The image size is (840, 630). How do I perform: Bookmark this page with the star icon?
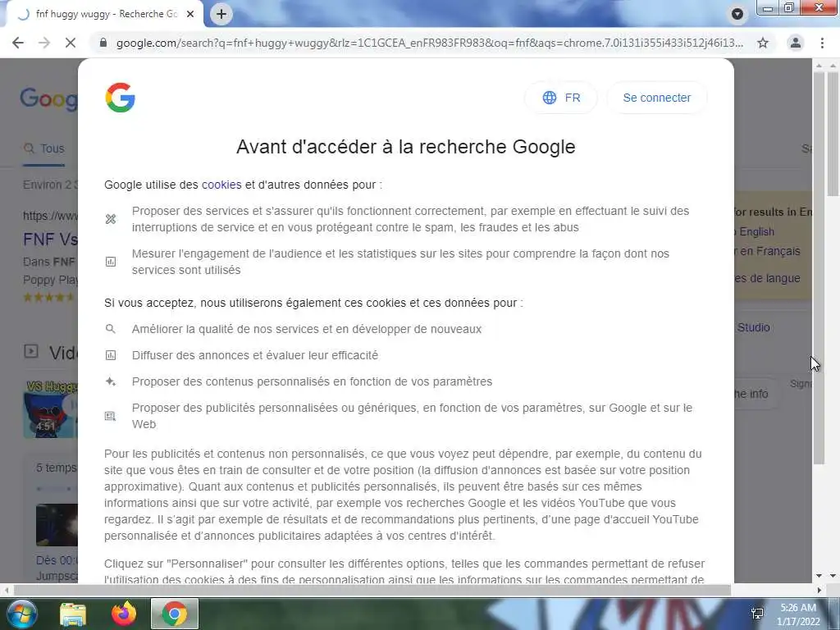point(763,43)
